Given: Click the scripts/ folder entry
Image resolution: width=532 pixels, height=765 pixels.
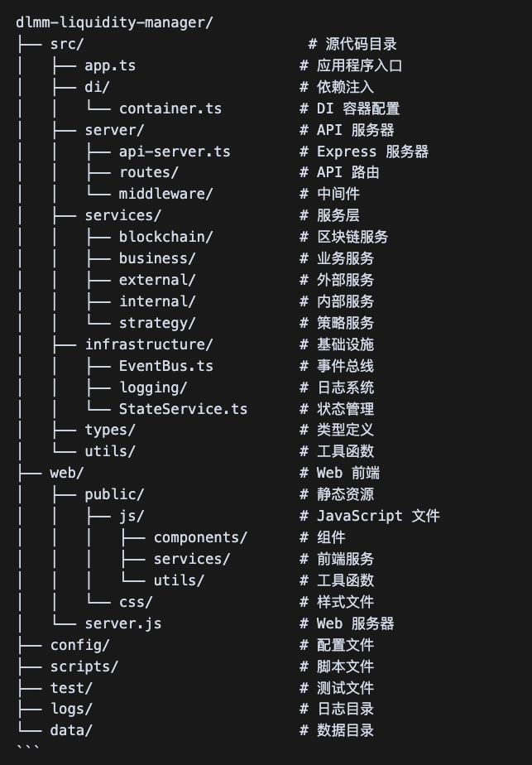Looking at the screenshot, I should (x=84, y=668).
